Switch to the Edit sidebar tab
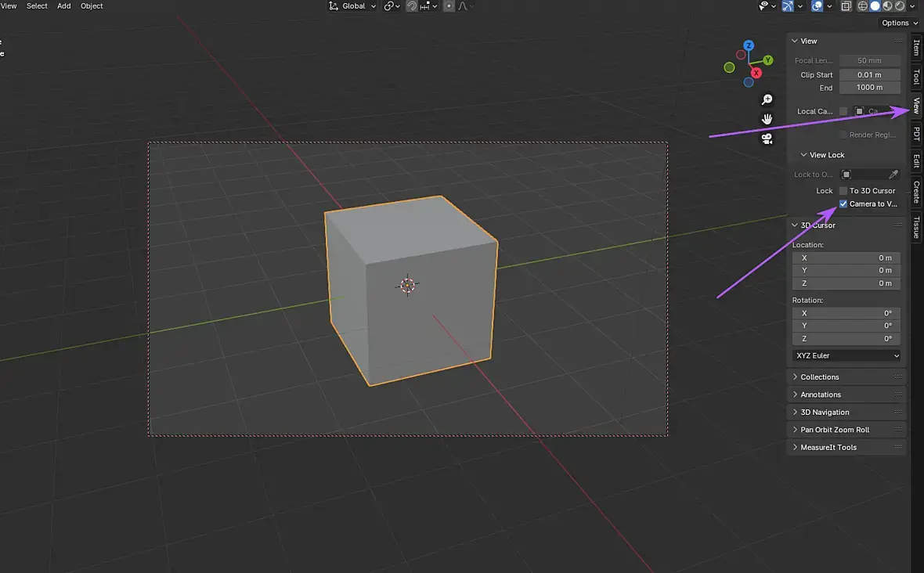Image resolution: width=924 pixels, height=573 pixels. [x=916, y=160]
